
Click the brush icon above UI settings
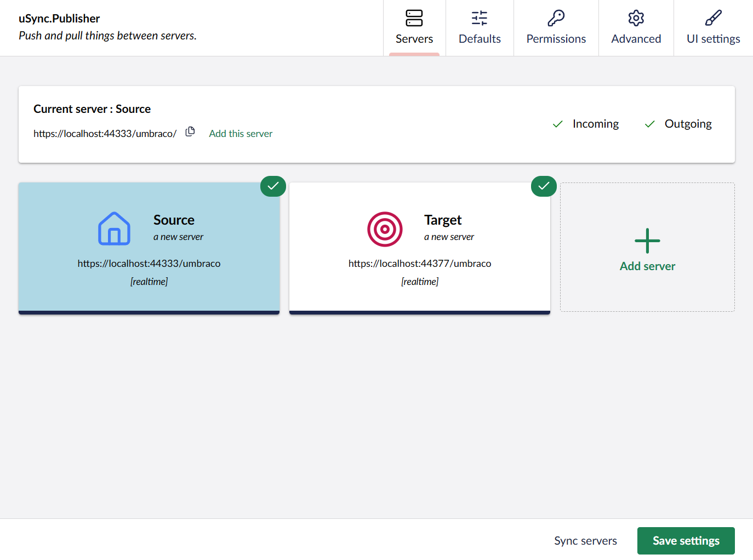tap(713, 18)
